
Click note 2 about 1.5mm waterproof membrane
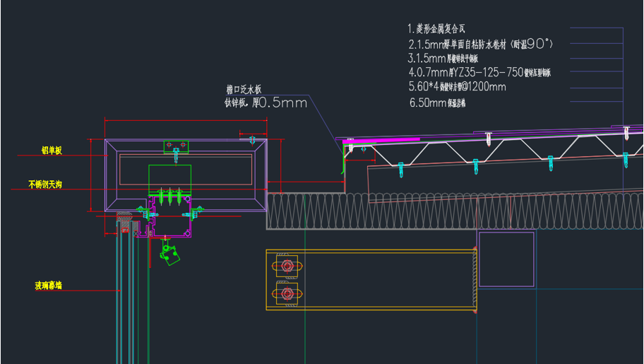point(480,44)
